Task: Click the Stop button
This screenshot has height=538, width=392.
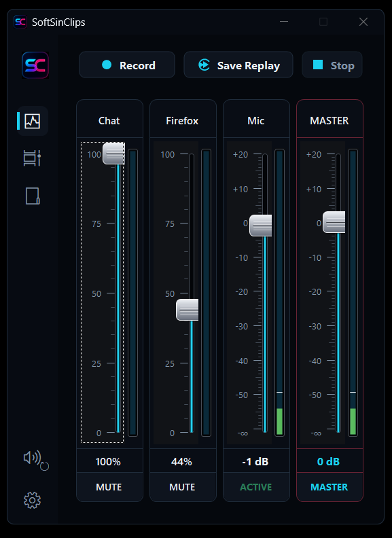Action: [332, 65]
